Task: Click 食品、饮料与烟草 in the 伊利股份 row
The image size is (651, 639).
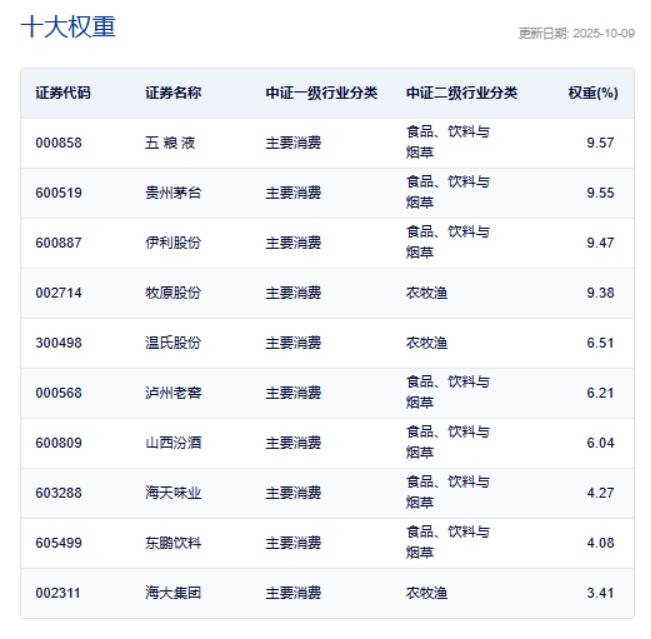Action: point(448,242)
